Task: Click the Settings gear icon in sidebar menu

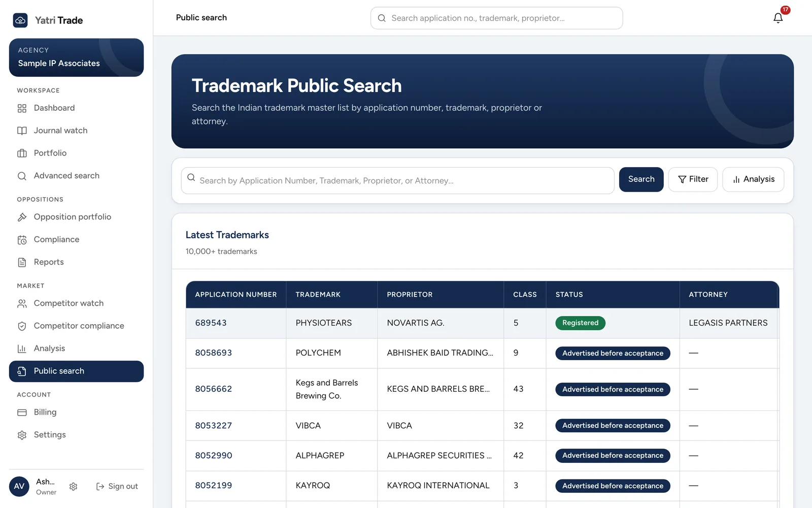Action: [x=22, y=435]
